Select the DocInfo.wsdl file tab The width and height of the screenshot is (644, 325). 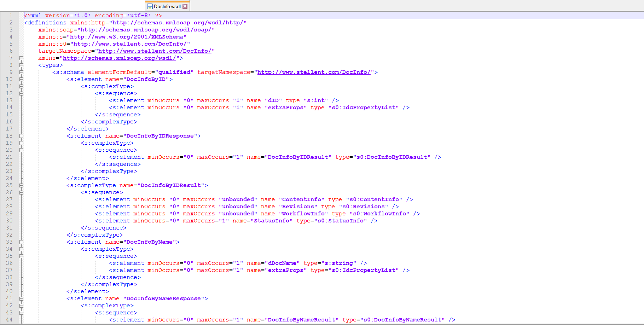pos(167,6)
